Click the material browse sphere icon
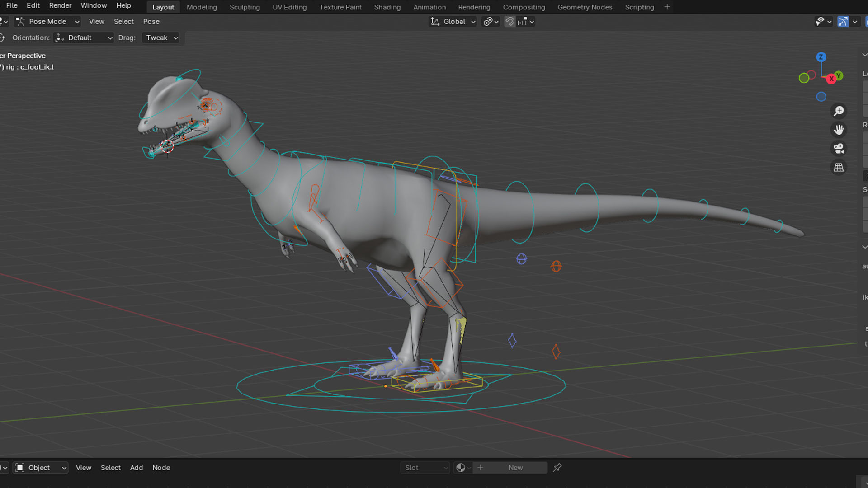 [x=461, y=468]
